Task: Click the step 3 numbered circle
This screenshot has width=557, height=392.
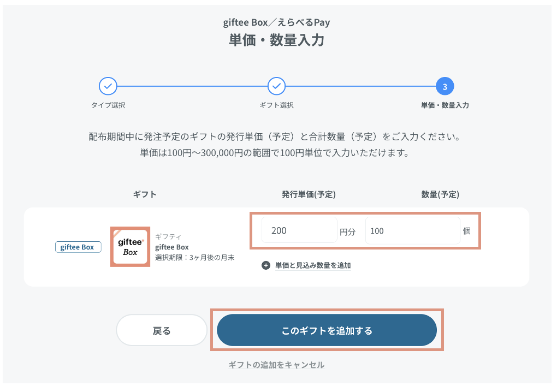Action: [445, 86]
